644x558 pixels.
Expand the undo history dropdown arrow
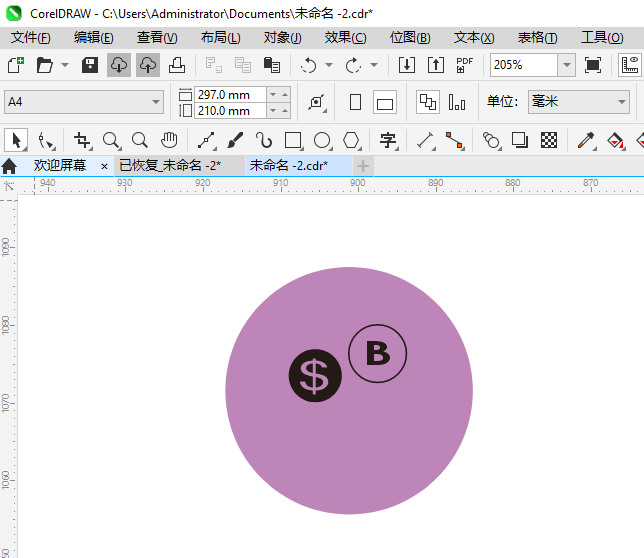click(329, 65)
